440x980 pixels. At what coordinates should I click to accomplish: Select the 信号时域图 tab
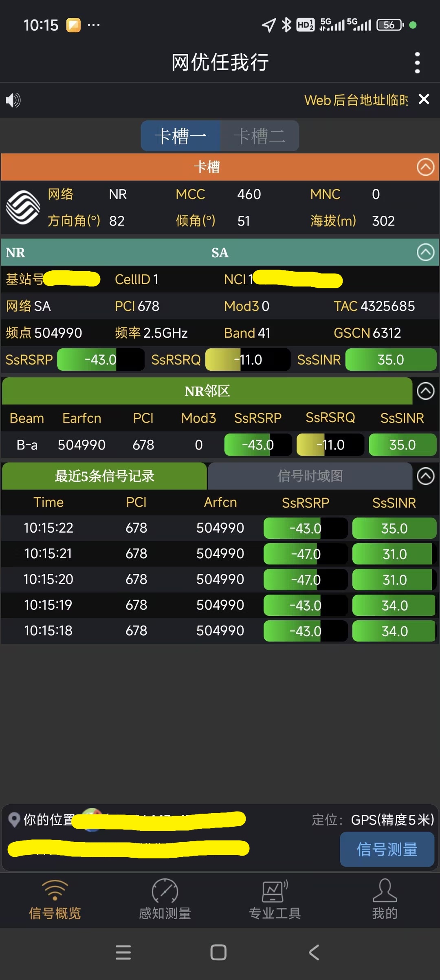[x=310, y=476]
